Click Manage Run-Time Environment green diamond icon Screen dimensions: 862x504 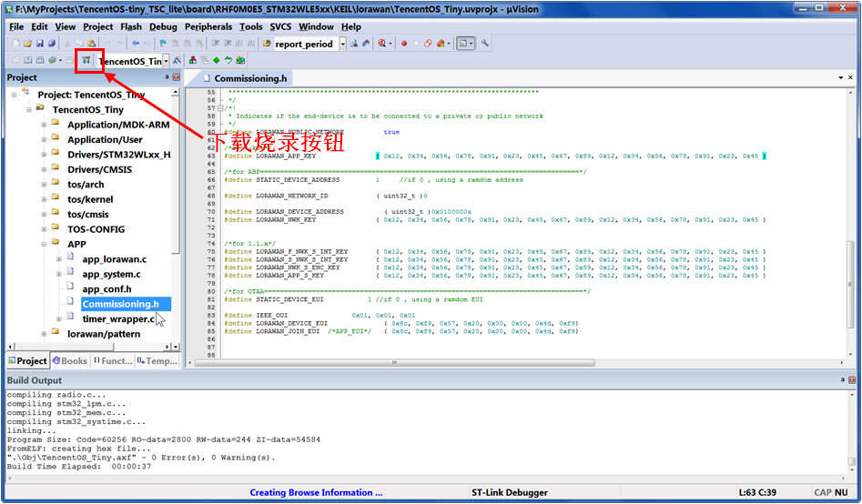tap(216, 60)
